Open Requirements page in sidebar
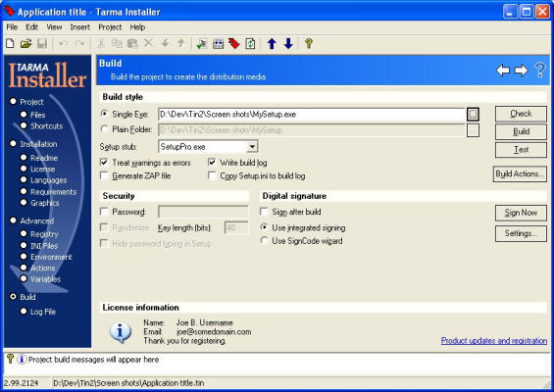This screenshot has height=392, width=554. coord(53,192)
